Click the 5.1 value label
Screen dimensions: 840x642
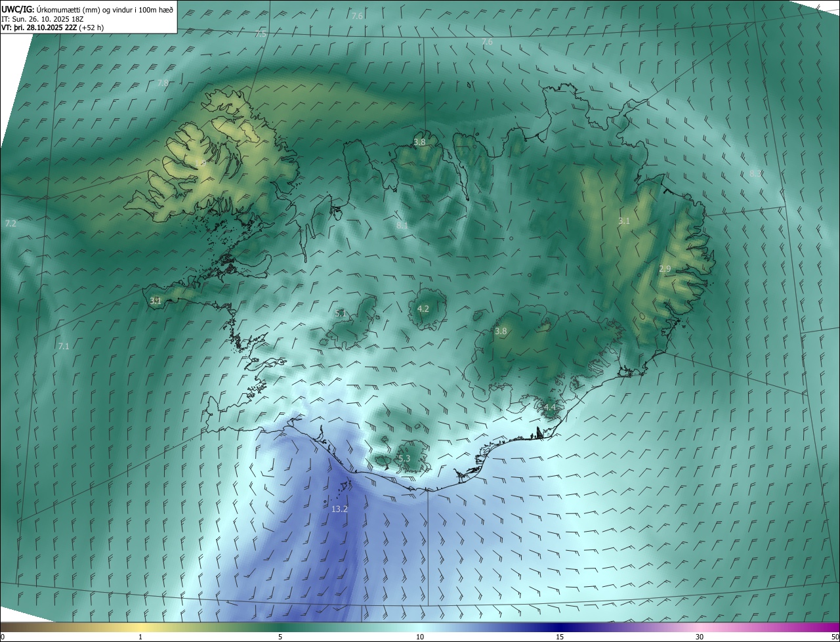point(341,314)
